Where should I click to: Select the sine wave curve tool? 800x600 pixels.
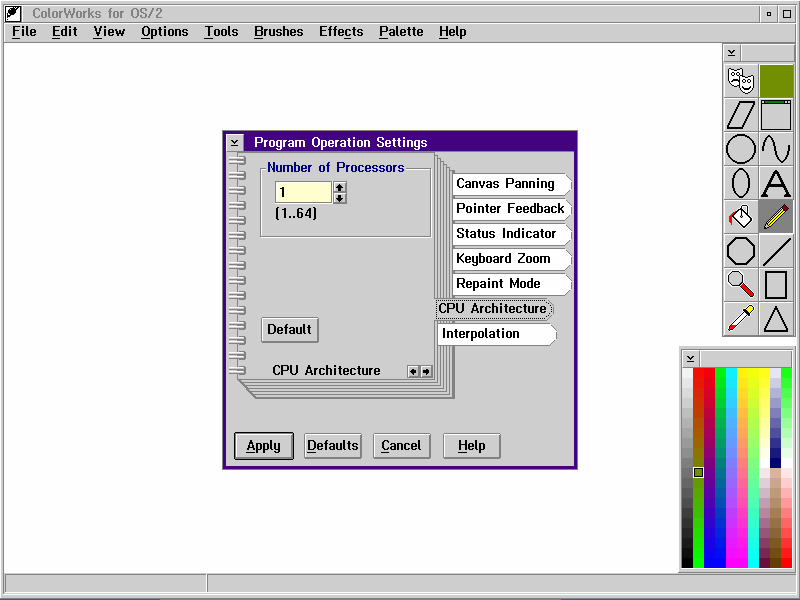coord(776,149)
